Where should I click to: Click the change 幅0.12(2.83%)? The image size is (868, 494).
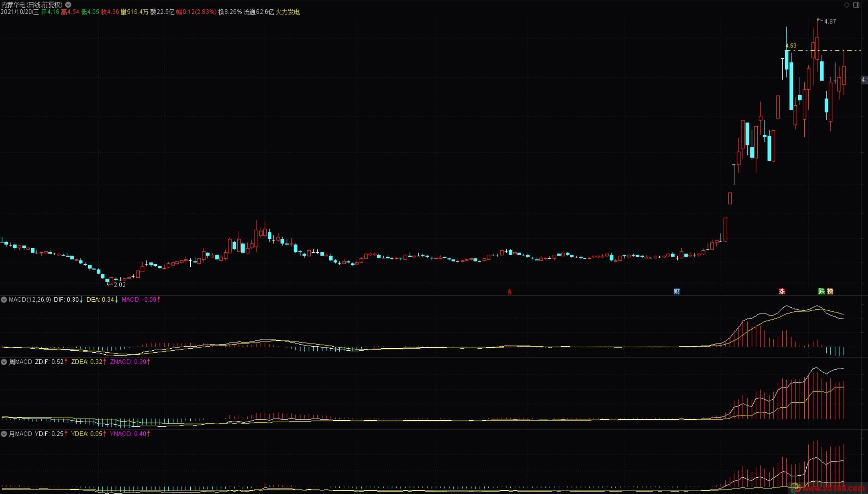[196, 12]
